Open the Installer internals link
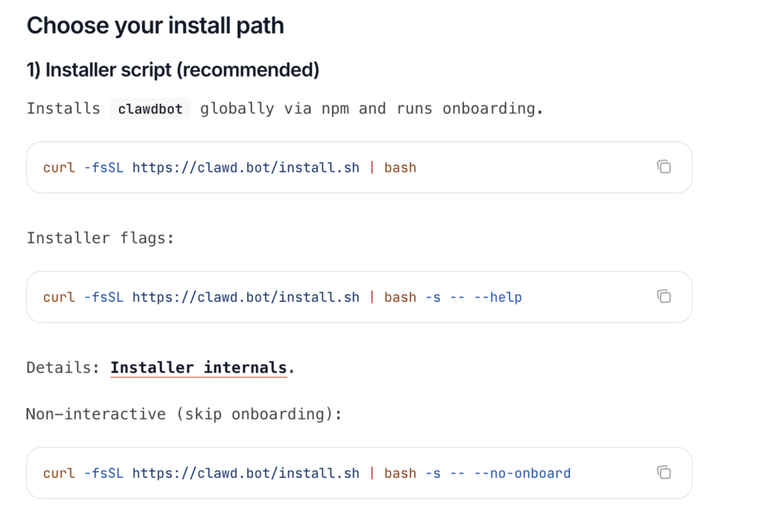The height and width of the screenshot is (532, 778). click(x=198, y=368)
